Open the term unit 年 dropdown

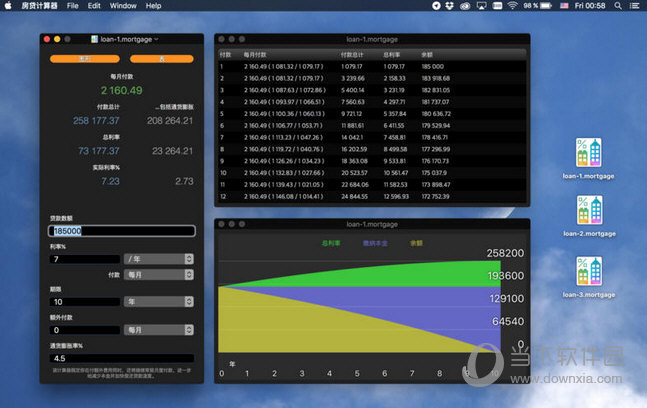pos(159,302)
